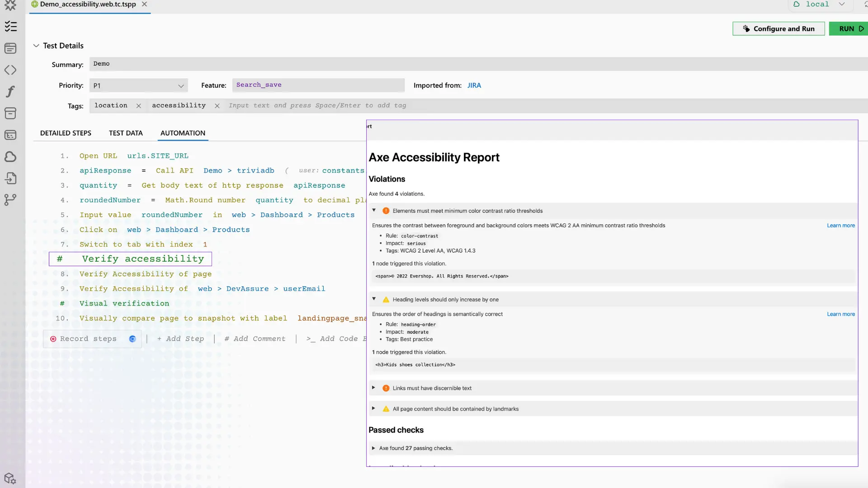Type in the Feature input field
This screenshot has width=868, height=488.
point(318,85)
